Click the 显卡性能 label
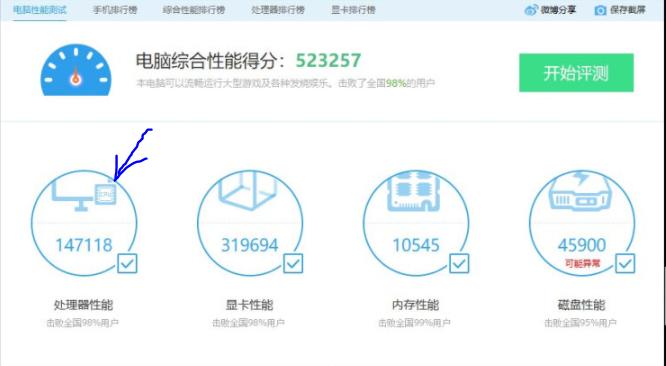 tap(249, 305)
